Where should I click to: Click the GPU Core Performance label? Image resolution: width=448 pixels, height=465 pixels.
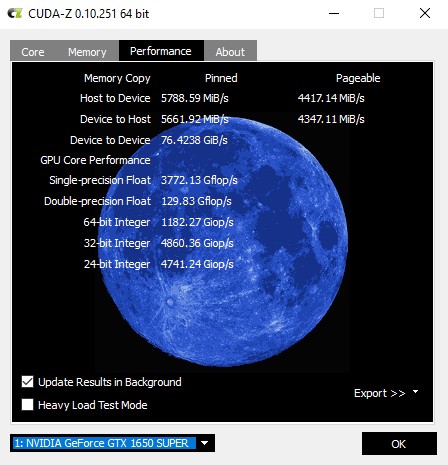95,160
